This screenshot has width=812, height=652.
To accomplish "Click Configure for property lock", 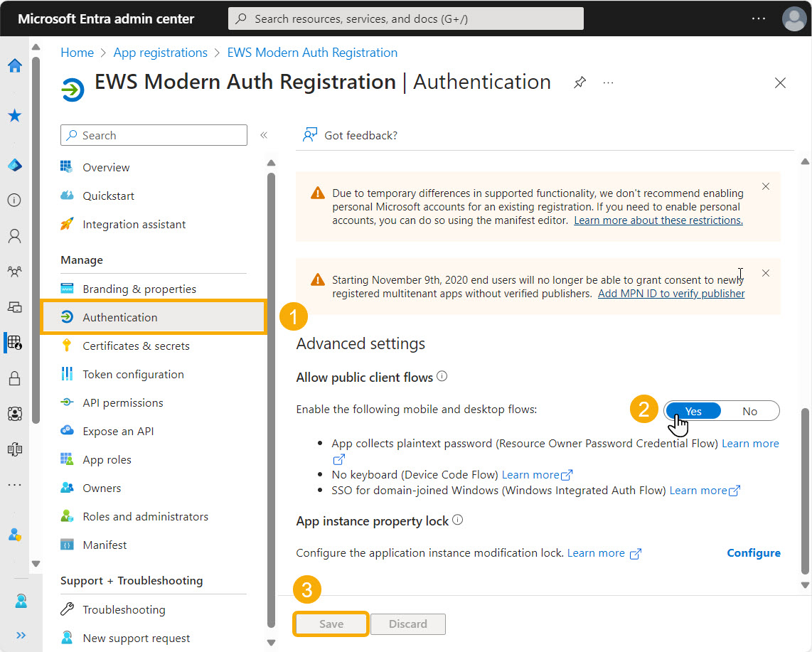I will tap(754, 553).
